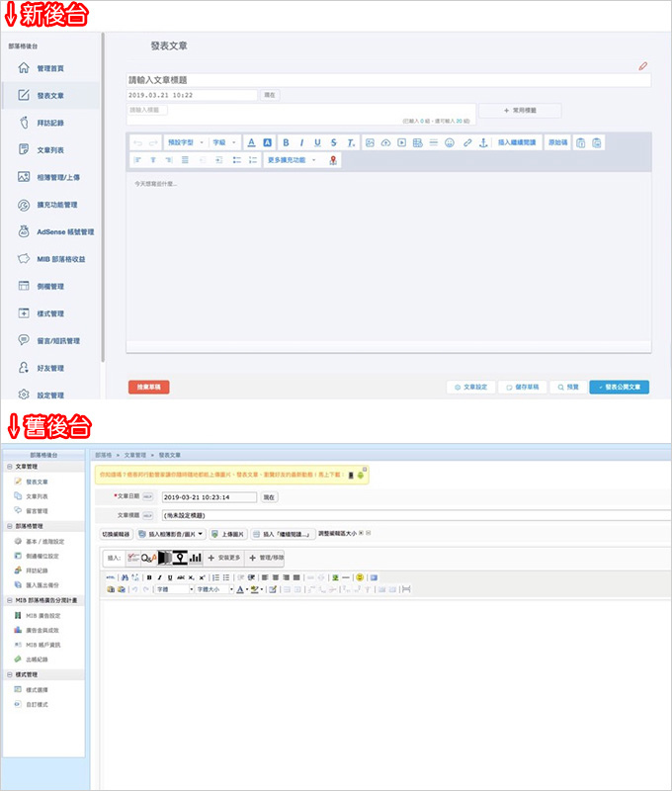Insert a horizontal line in the new editor
The image size is (672, 791).
click(x=434, y=142)
